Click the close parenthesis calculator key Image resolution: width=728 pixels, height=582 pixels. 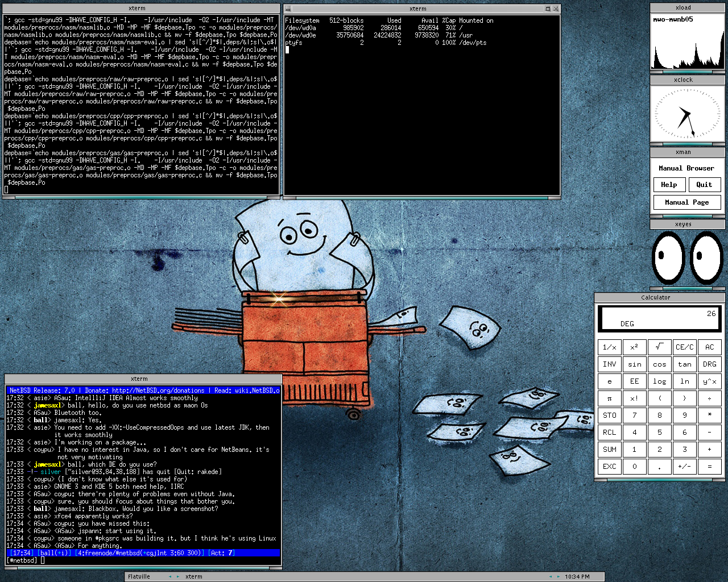pos(684,398)
